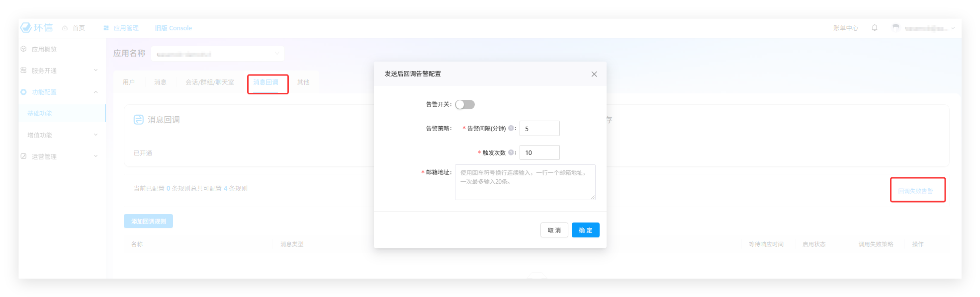Click the 环信 logo icon
980x297 pixels.
26,28
